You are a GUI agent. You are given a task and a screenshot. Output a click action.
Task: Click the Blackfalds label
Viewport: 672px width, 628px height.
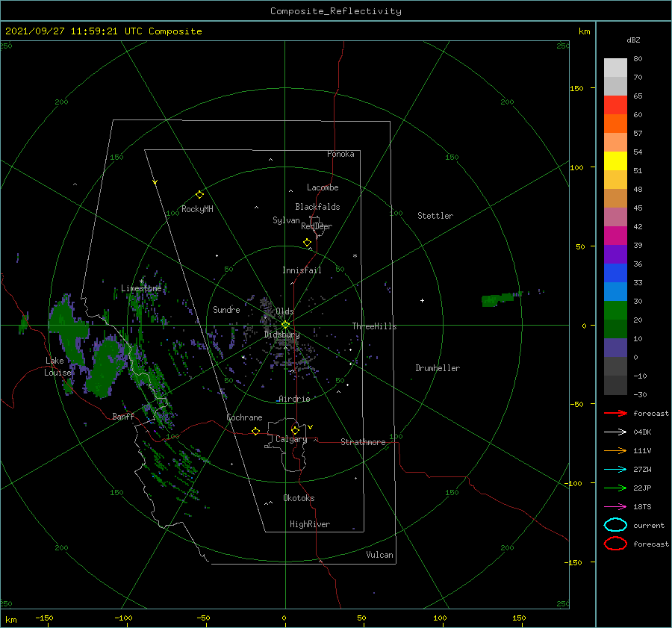click(x=317, y=207)
